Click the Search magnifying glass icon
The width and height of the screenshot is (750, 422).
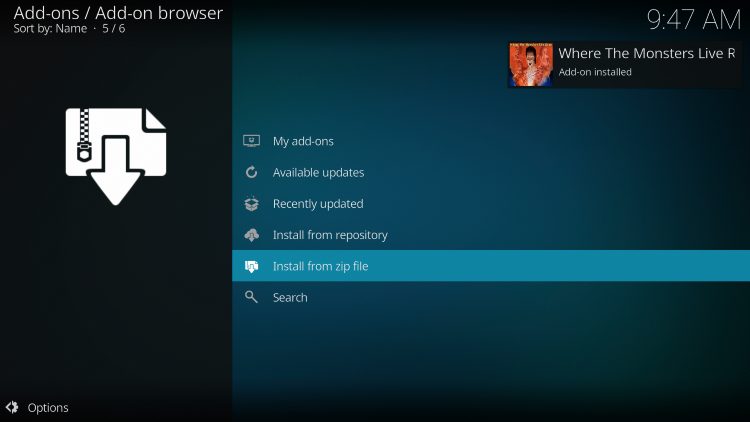(x=252, y=297)
